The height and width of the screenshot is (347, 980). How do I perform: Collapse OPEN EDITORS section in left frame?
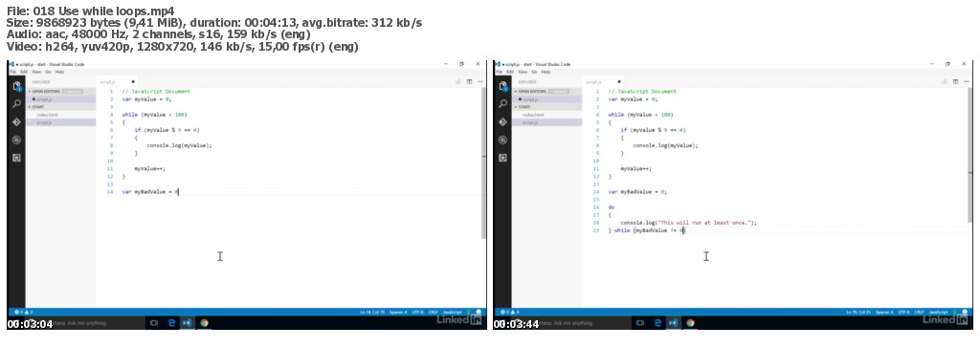click(x=60, y=91)
